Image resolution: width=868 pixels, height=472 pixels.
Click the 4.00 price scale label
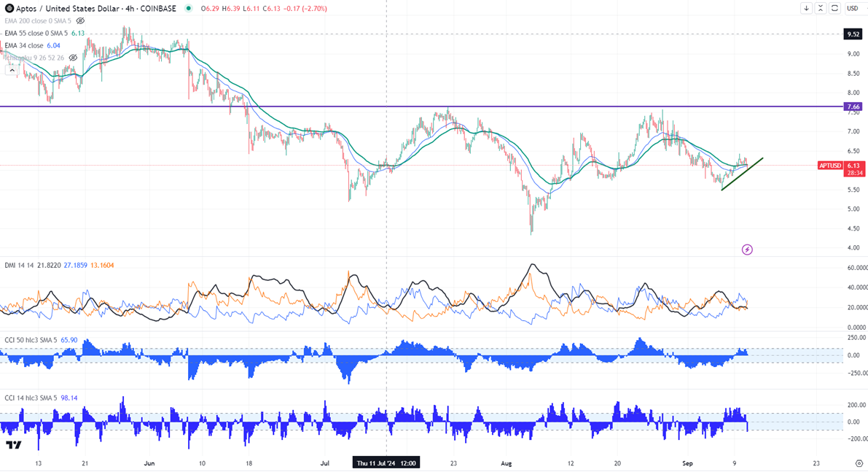(x=853, y=247)
